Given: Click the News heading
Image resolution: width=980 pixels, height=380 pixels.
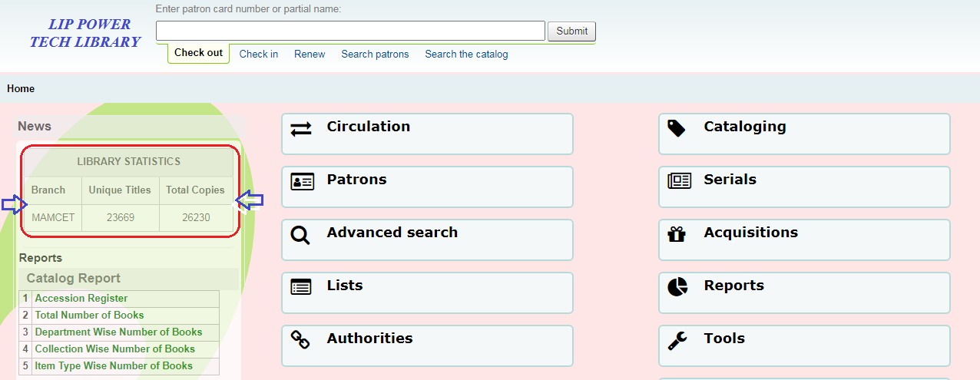Looking at the screenshot, I should (x=35, y=126).
